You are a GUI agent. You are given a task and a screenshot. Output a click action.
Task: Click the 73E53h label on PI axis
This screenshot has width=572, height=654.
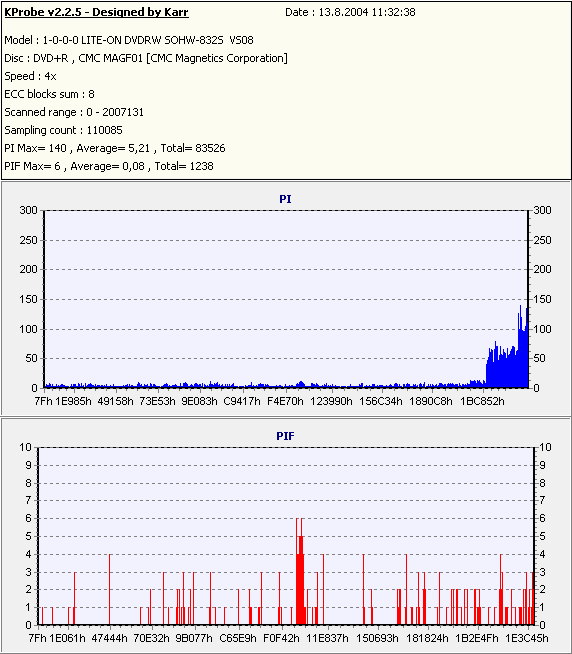click(157, 401)
